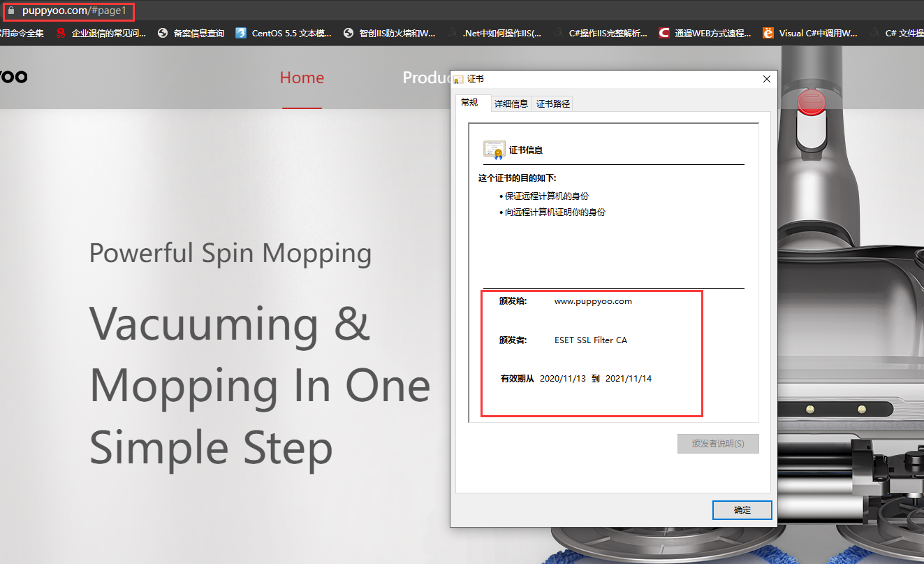Switch to the 详细信息 tab

(x=511, y=103)
